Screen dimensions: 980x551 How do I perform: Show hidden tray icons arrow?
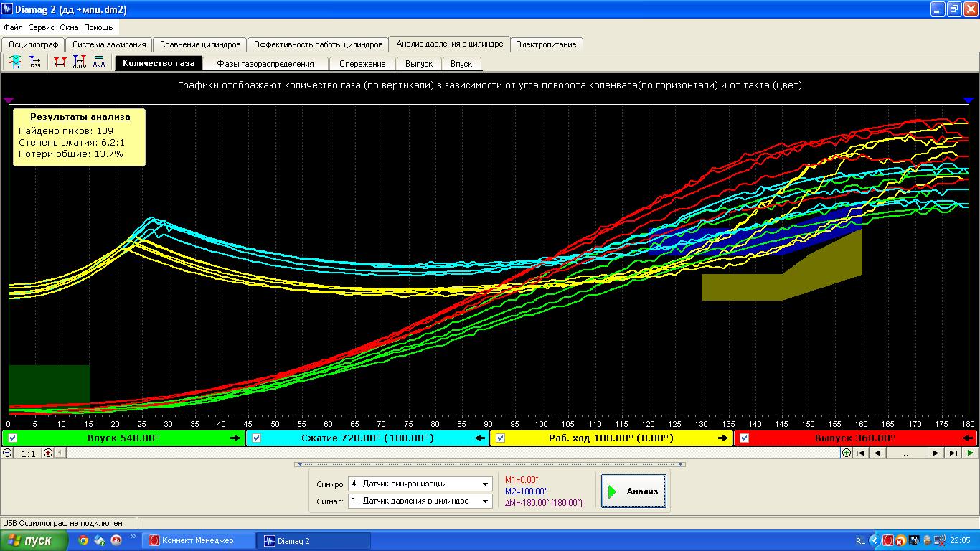tap(874, 540)
